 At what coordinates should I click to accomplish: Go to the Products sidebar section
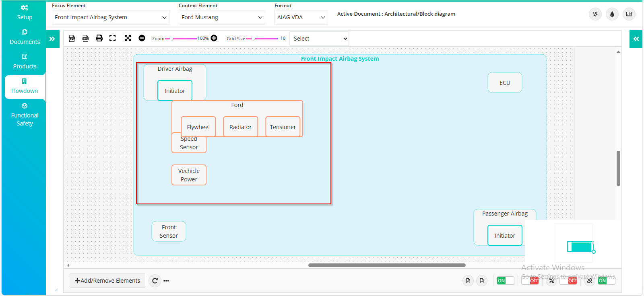[x=25, y=62]
